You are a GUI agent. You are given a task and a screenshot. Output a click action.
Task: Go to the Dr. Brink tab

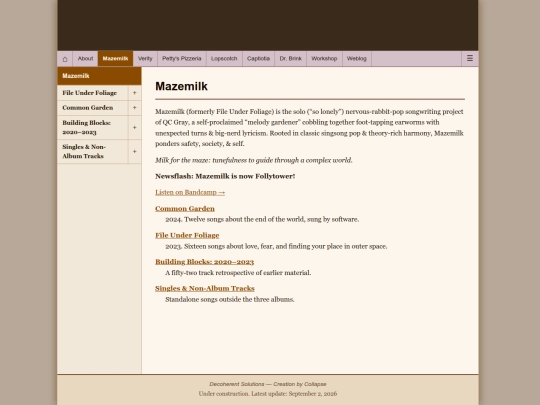pyautogui.click(x=290, y=59)
